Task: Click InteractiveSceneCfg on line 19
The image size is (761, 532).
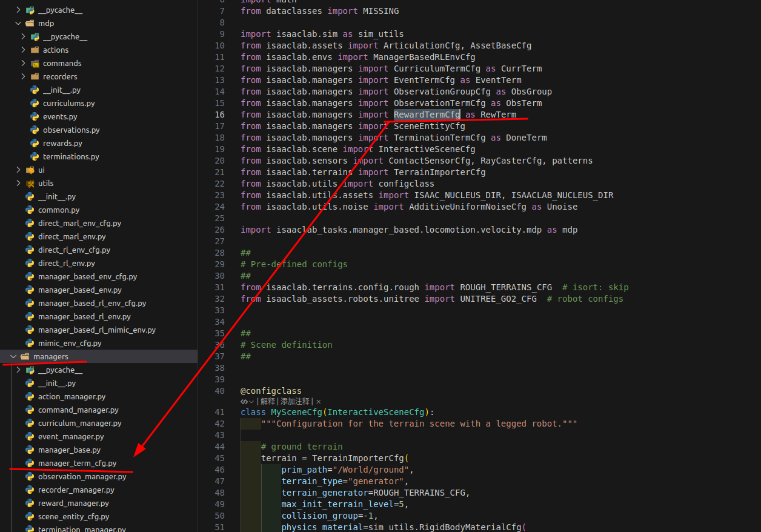Action: (x=427, y=149)
